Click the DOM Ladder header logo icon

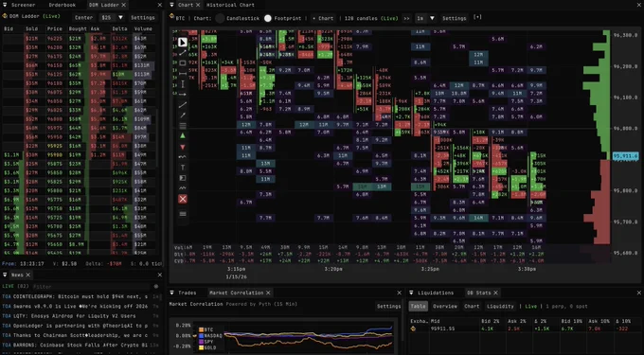[x=5, y=16]
